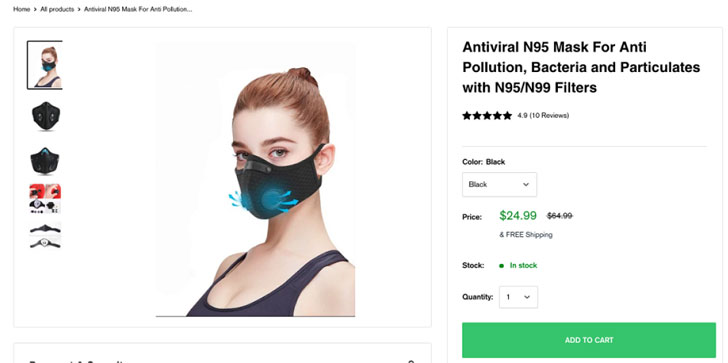Screen dimensions: 728x363
Task: Click the five-star rating icons
Action: coord(487,116)
